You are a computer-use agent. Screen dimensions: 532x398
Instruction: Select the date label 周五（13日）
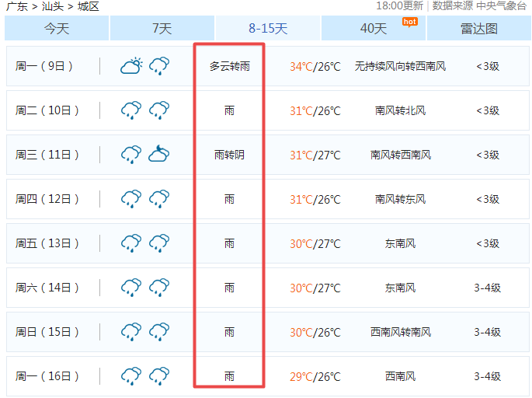(47, 243)
